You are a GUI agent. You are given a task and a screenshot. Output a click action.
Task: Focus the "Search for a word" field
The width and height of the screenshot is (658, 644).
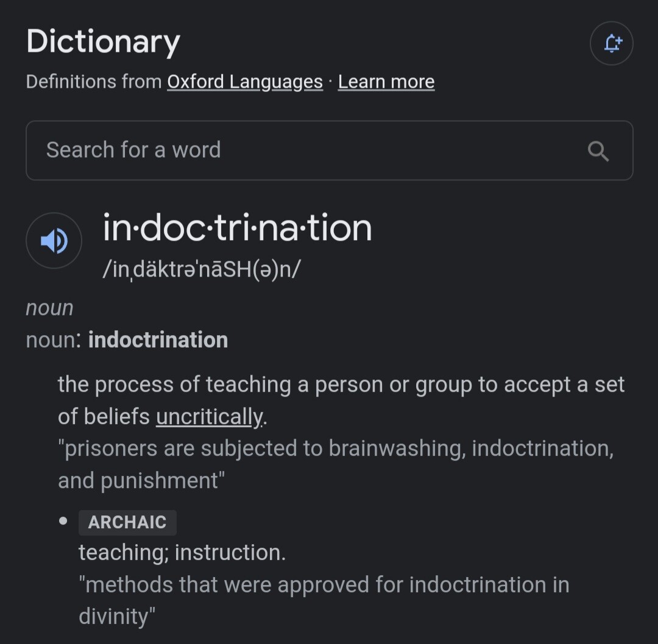coord(305,150)
